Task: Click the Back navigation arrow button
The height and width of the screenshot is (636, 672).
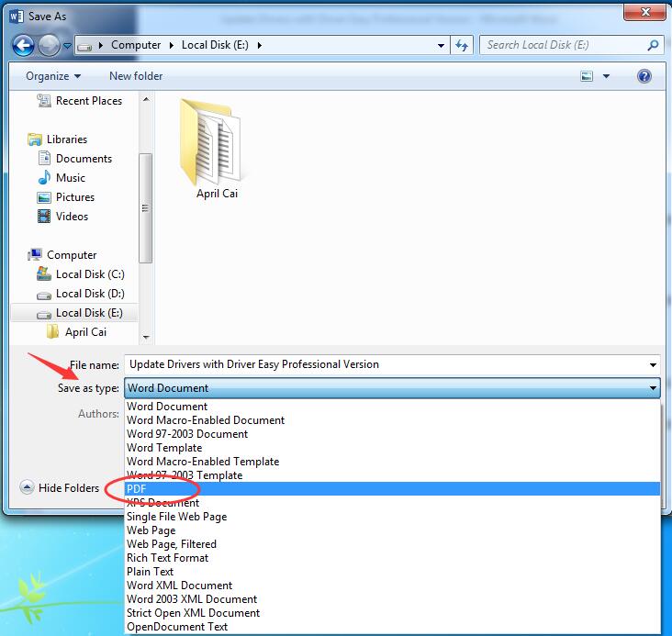Action: [x=24, y=45]
